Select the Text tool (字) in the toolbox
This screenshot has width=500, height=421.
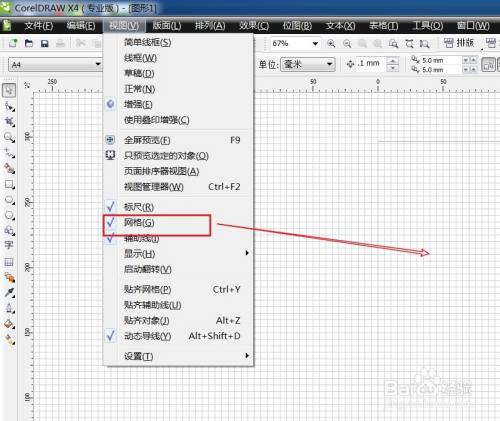9,246
